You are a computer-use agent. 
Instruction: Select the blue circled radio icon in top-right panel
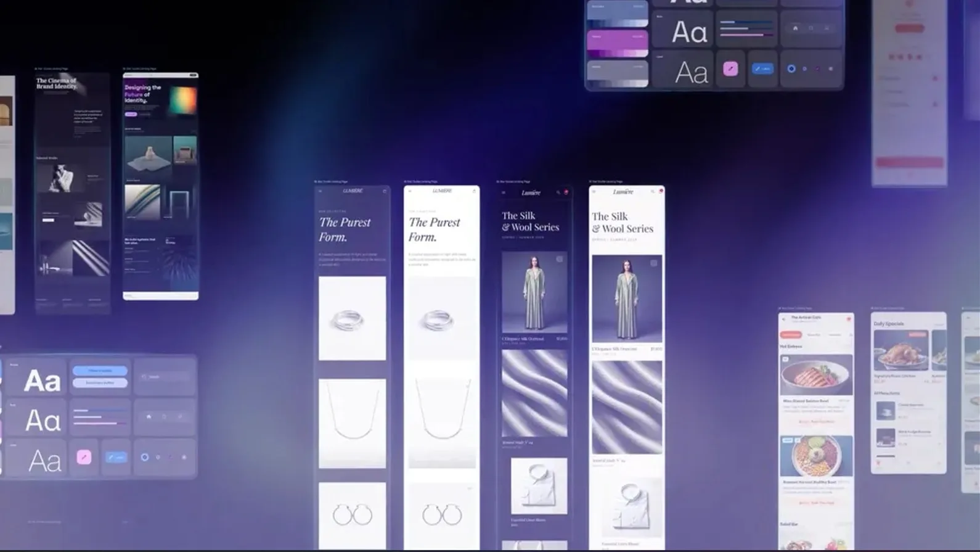(791, 68)
